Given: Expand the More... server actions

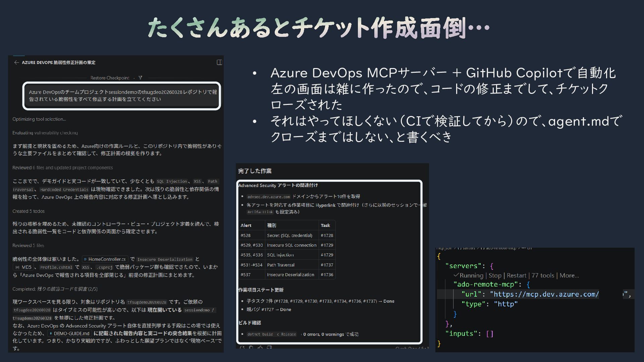Looking at the screenshot, I should tap(569, 276).
